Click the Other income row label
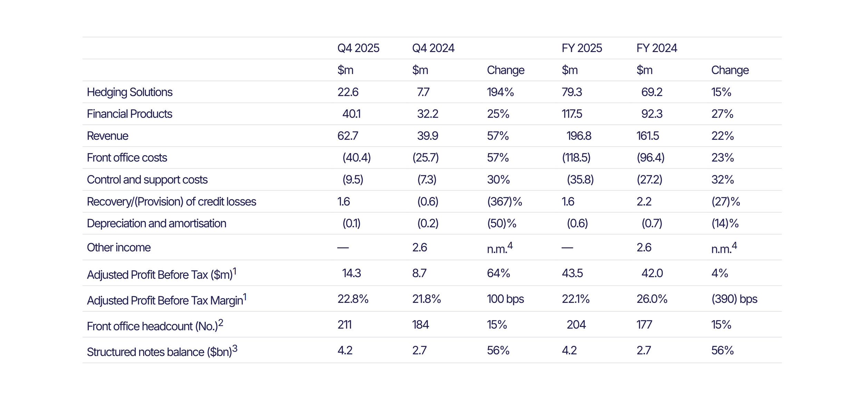This screenshot has width=868, height=417. click(118, 248)
